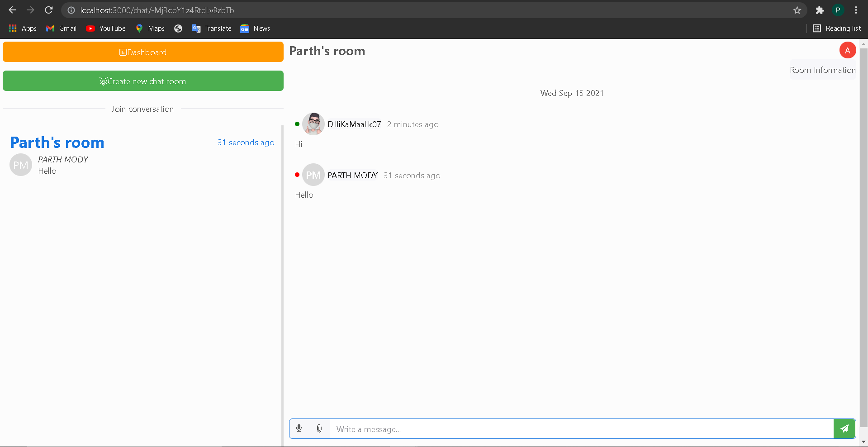Open Room Information panel
Image resolution: width=868 pixels, height=447 pixels.
coord(823,70)
